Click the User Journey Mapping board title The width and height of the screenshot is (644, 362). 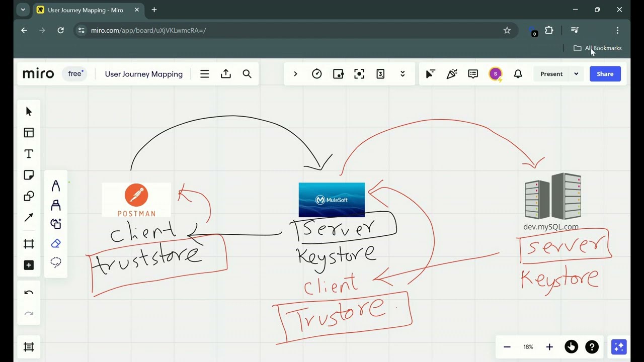click(x=144, y=74)
